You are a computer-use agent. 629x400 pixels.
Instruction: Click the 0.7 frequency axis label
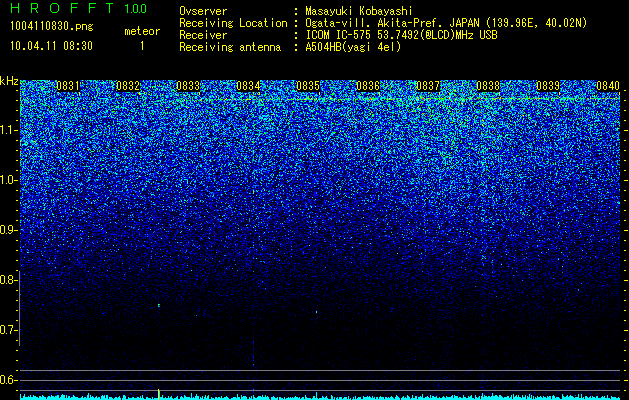pos(8,330)
